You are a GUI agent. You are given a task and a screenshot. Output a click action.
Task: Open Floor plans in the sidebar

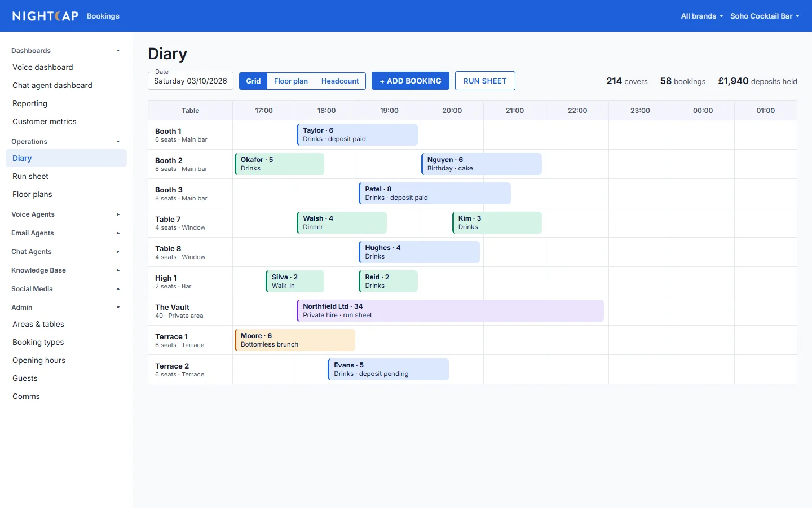[66, 194]
